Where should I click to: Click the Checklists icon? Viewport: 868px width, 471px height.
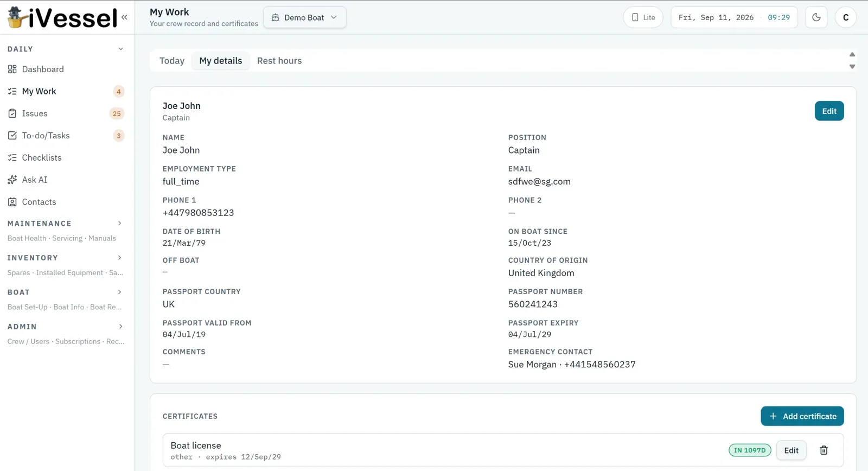12,158
